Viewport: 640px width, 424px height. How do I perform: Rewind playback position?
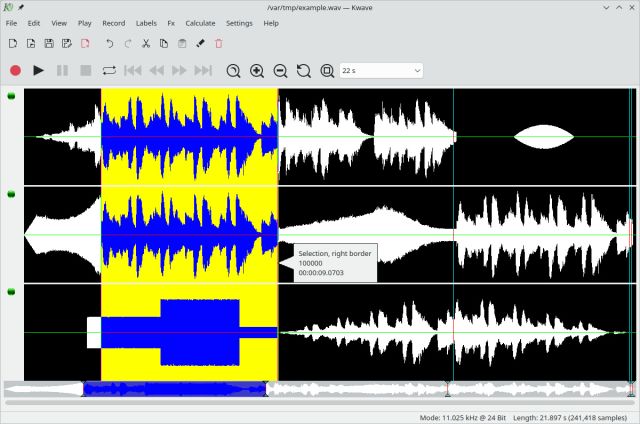click(157, 71)
